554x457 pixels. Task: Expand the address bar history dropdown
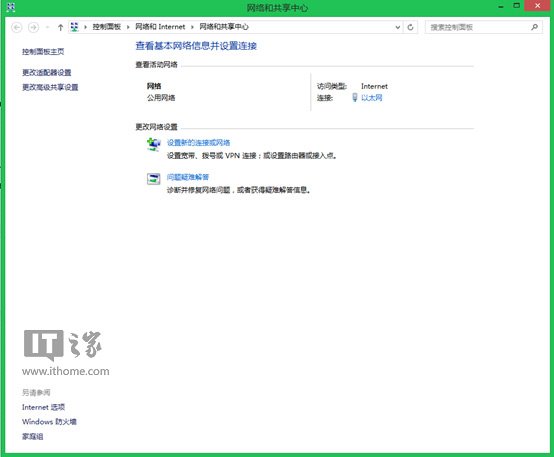click(x=397, y=27)
